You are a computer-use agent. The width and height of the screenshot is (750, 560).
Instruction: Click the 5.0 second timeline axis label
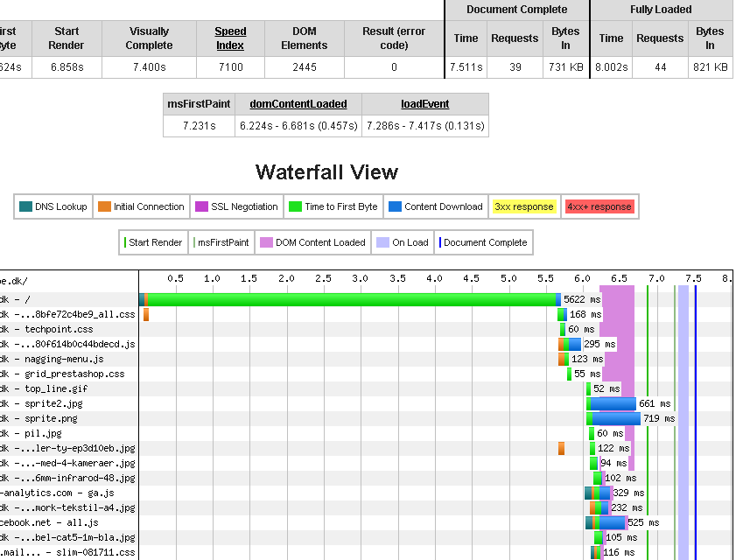(508, 278)
